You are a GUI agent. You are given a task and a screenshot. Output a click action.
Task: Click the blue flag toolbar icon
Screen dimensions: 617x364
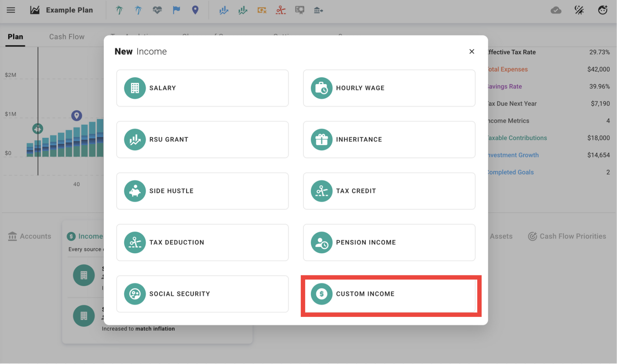click(176, 10)
